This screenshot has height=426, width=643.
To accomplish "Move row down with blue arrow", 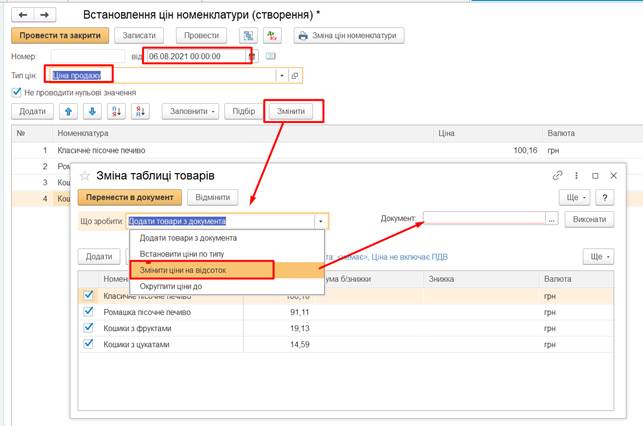I will 92,111.
